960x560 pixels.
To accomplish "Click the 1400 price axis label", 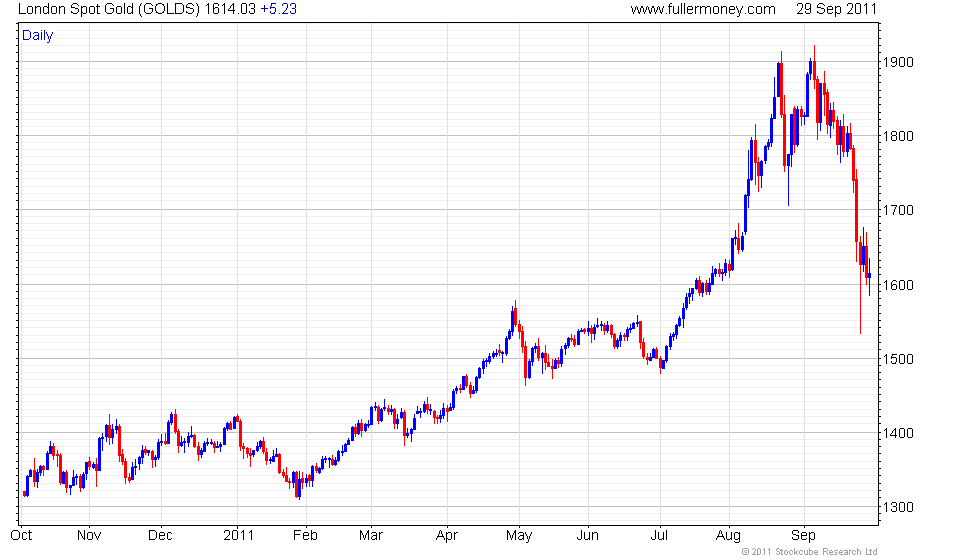I will [x=898, y=433].
